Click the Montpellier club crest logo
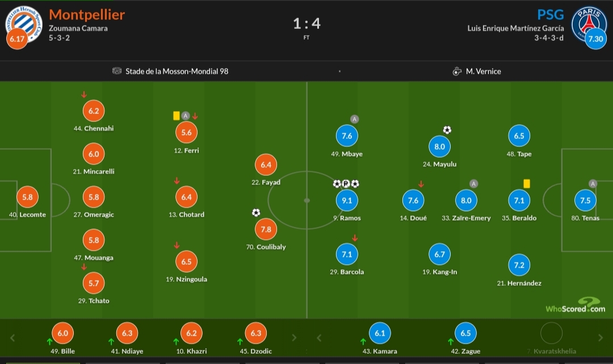 pyautogui.click(x=24, y=22)
